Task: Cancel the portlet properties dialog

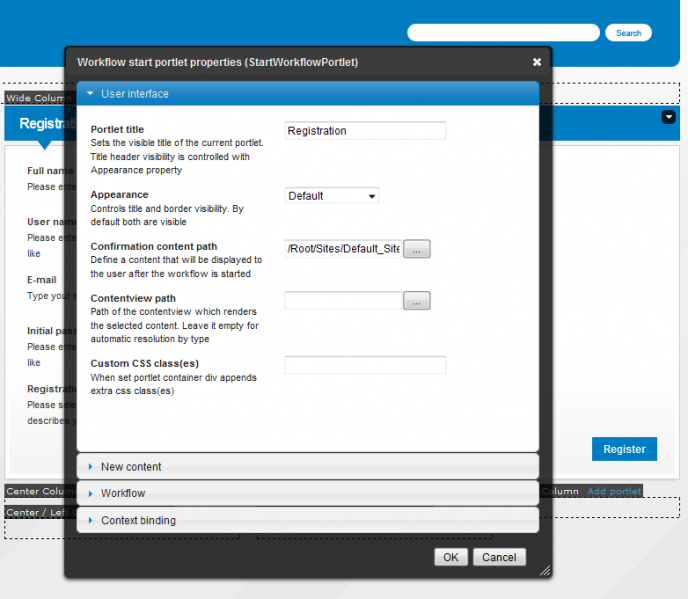Action: (x=499, y=557)
